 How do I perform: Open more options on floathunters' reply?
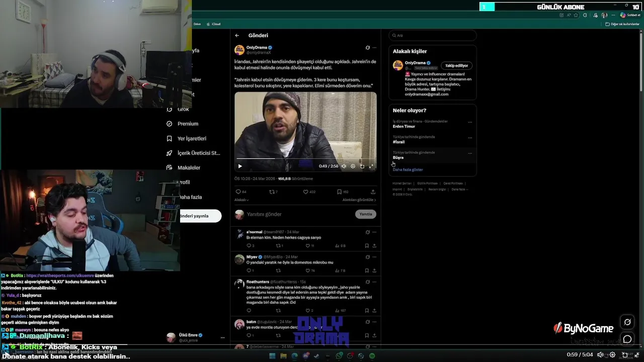[374, 282]
